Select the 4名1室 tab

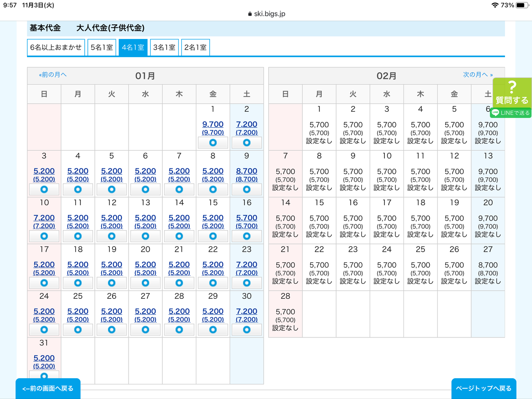click(x=133, y=47)
